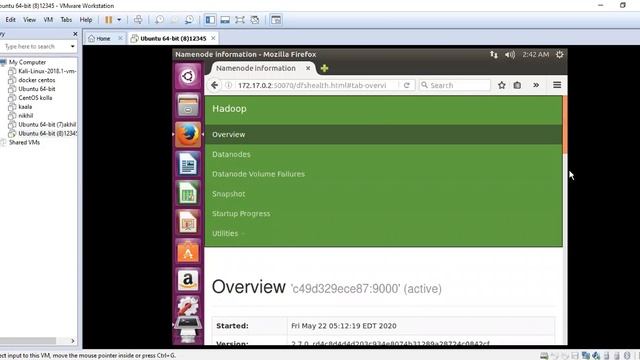Bookmark this page with the star icon

coord(502,85)
